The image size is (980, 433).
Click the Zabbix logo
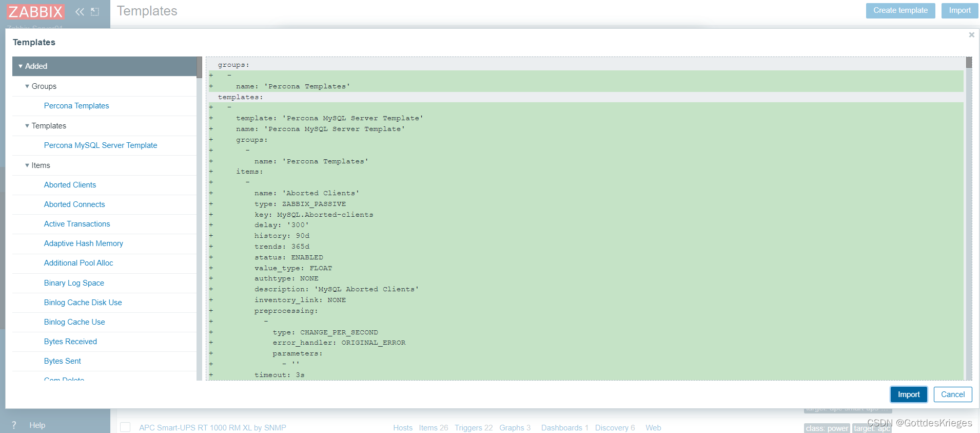pyautogui.click(x=35, y=11)
